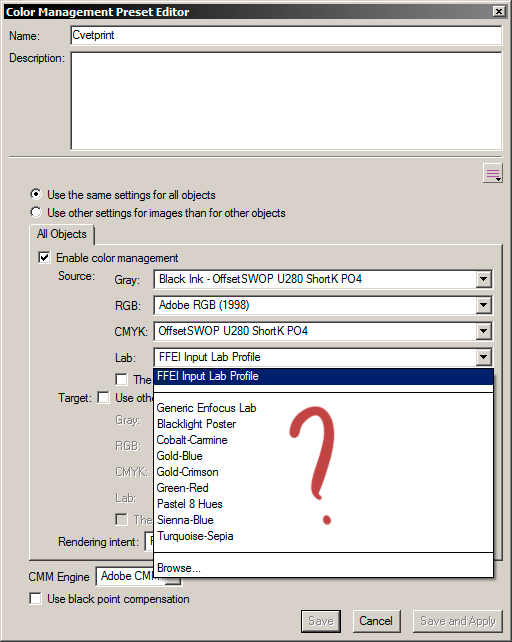Select 'Use the same settings for all objects'
This screenshot has height=642, width=512.
tap(36, 194)
